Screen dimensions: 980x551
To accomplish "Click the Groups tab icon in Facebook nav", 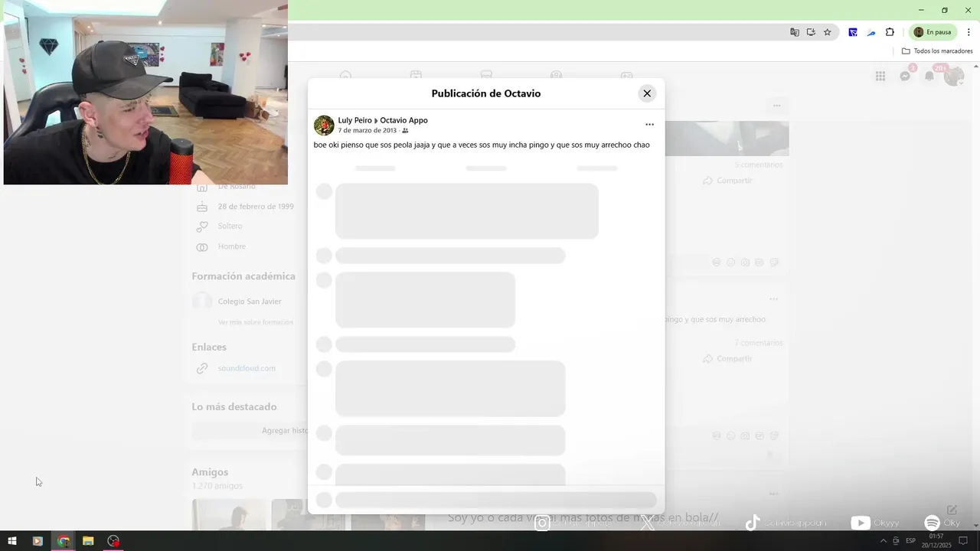I will [x=557, y=75].
